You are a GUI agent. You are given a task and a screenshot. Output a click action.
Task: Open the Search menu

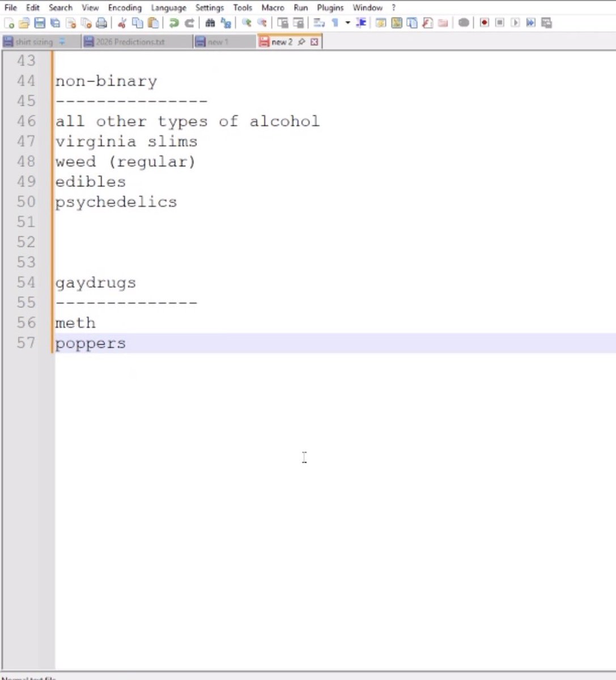pos(60,8)
